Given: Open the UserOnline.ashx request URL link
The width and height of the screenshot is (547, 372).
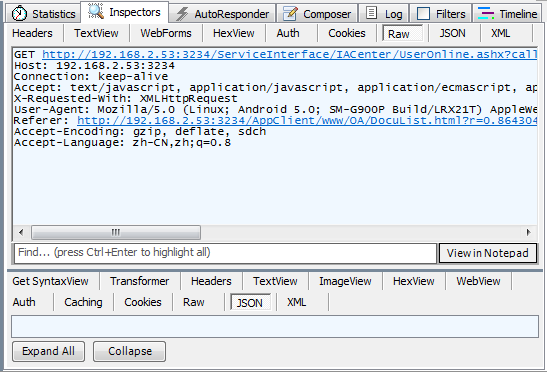Looking at the screenshot, I should [290, 54].
